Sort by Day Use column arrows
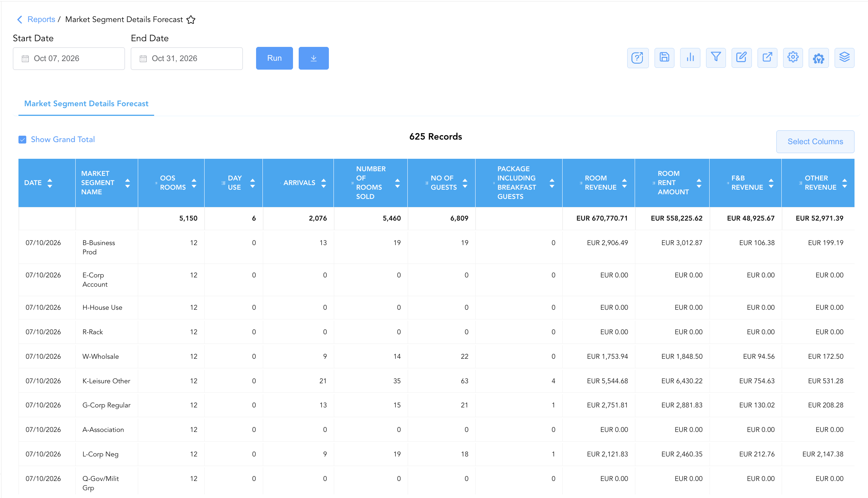This screenshot has width=868, height=498. pos(253,183)
